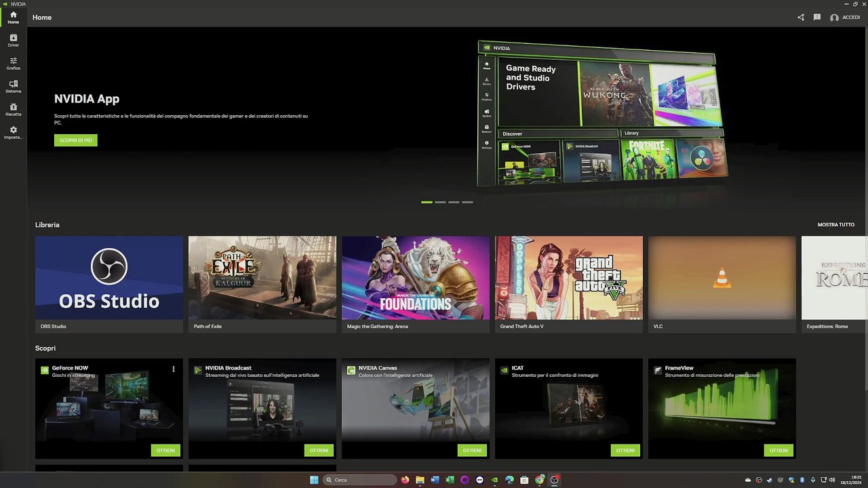Open the Grand Theft Auto V tile
868x488 pixels.
point(569,284)
